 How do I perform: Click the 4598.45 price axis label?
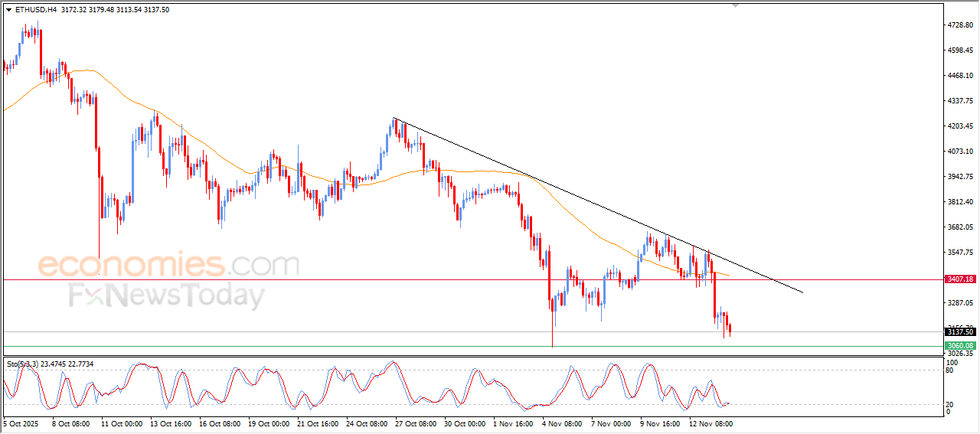pos(960,51)
